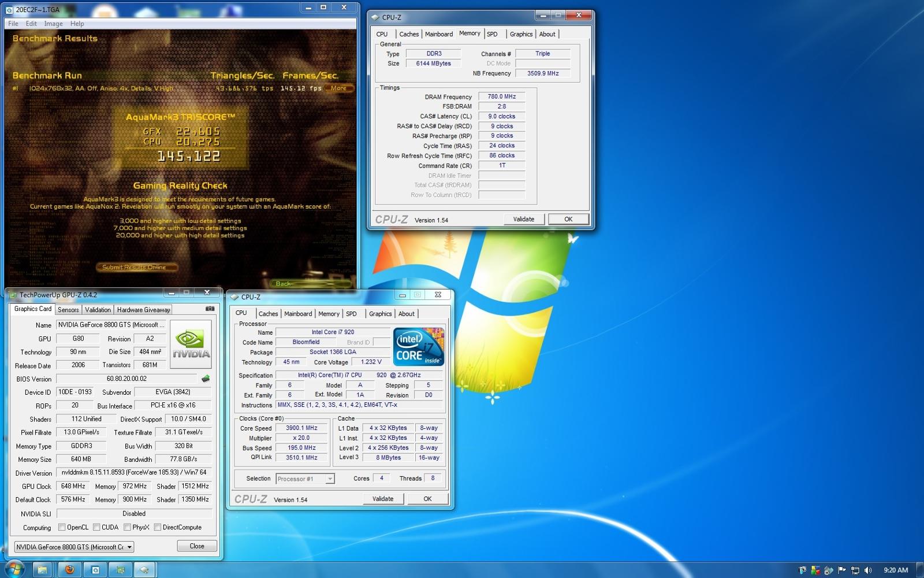
Task: Click Validate in CPU-Z processor window
Action: 383,499
